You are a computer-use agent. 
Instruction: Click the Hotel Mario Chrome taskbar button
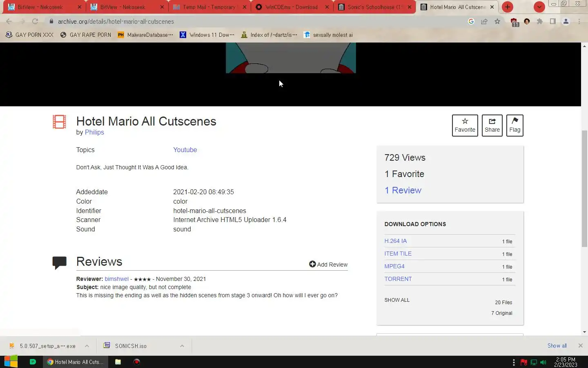[76, 362]
